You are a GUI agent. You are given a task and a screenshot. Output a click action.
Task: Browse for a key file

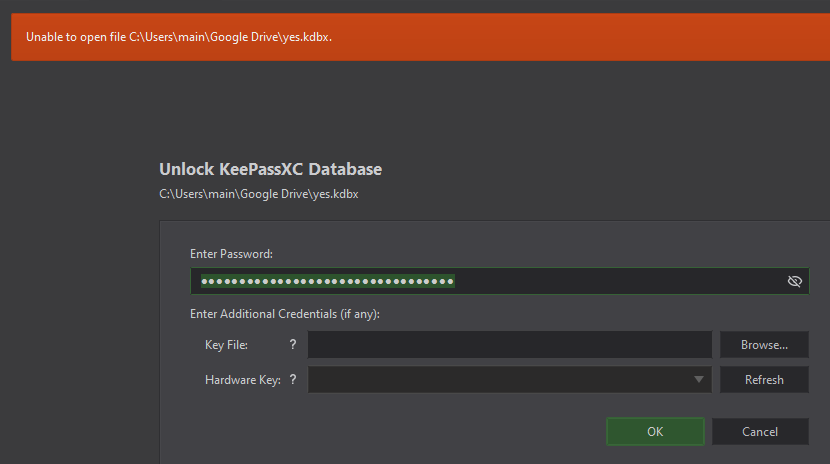[x=764, y=345]
